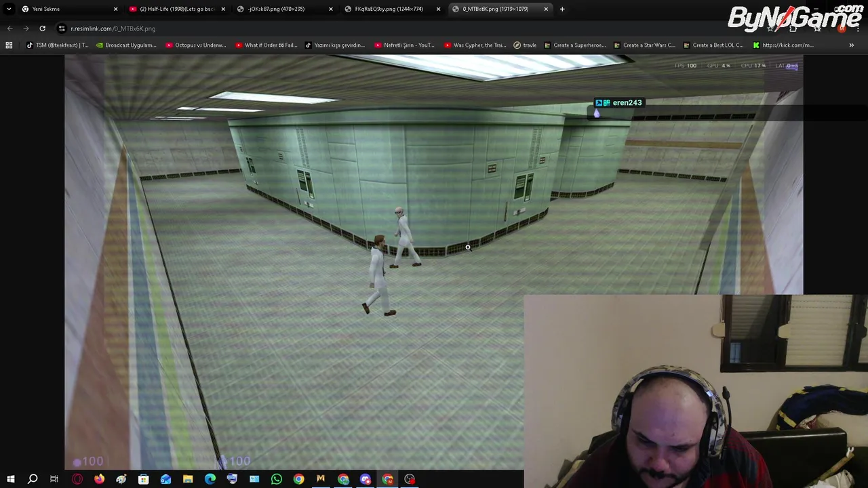Click the browser back arrow
Viewport: 868px width, 488px height.
(9, 28)
